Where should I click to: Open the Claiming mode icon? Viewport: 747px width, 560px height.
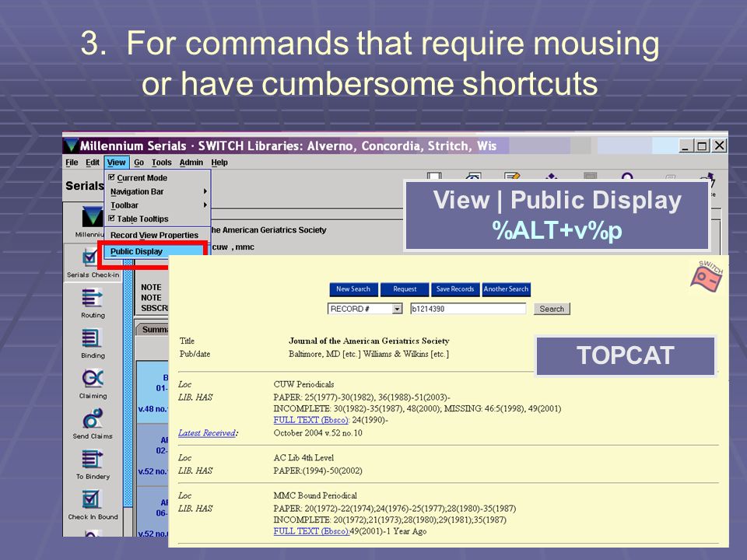[x=93, y=379]
